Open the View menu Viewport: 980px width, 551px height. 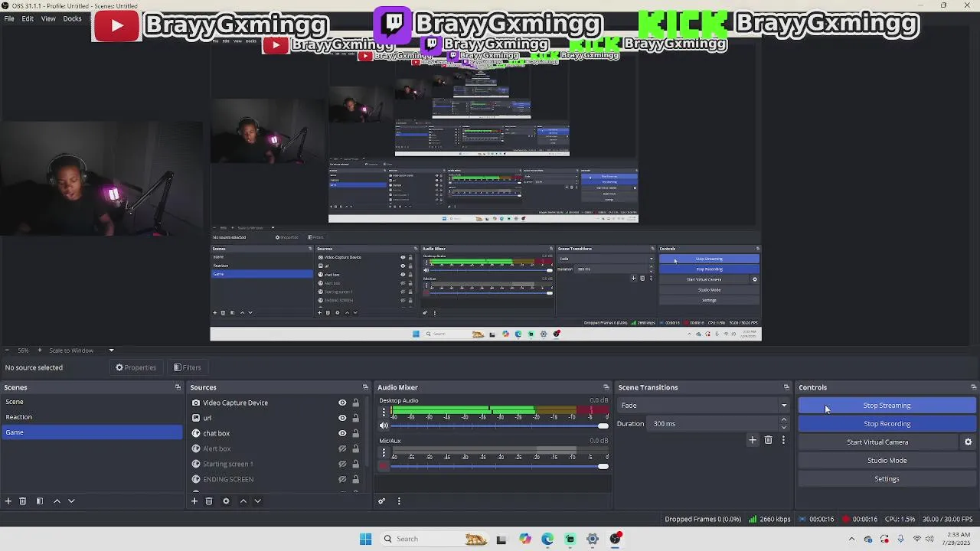[x=48, y=18]
